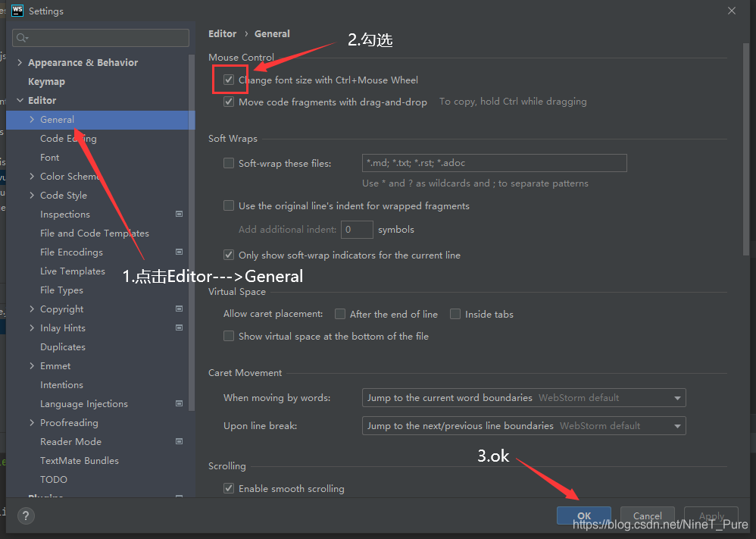The width and height of the screenshot is (756, 539).
Task: Open Inspections settings page
Action: coord(65,215)
